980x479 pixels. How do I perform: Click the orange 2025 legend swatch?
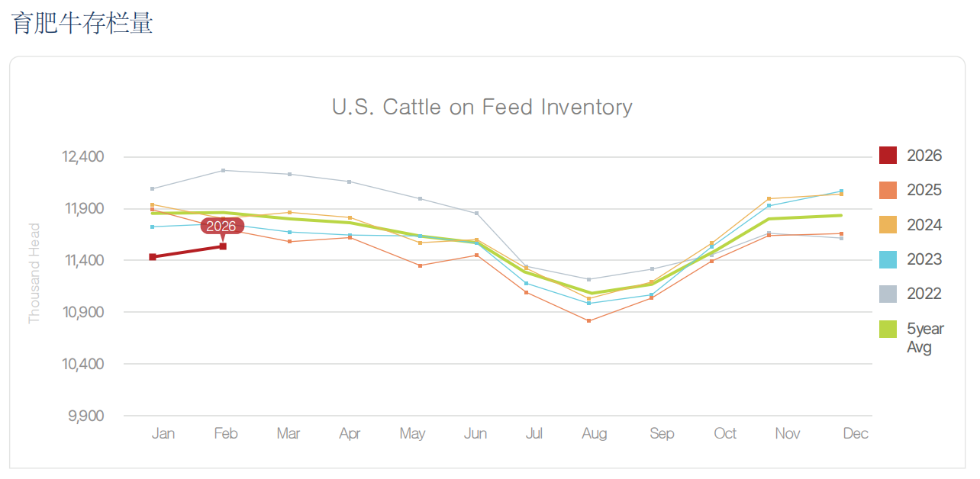coord(888,190)
